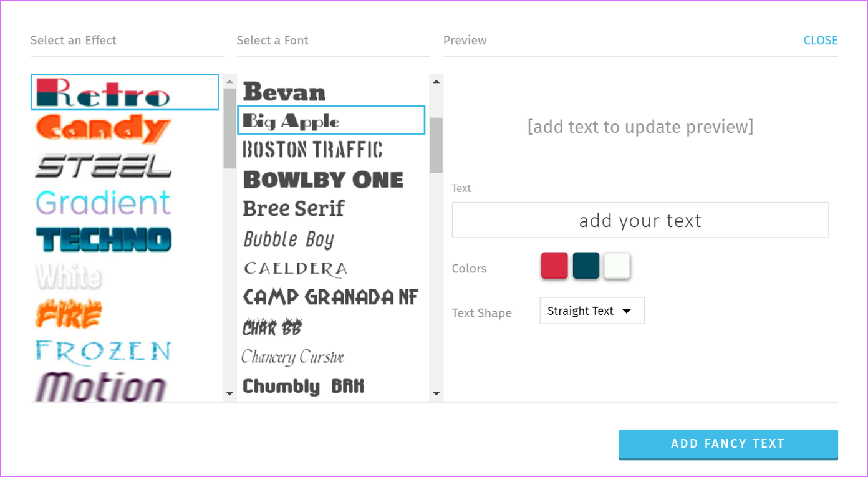Open the dark teal color swatch
The image size is (868, 477).
point(586,265)
